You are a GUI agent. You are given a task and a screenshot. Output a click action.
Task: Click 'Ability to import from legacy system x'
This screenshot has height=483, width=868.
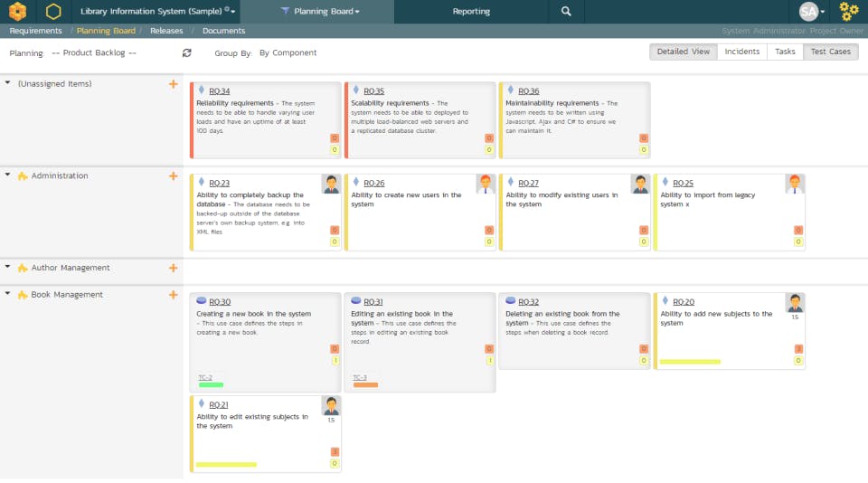pos(707,199)
